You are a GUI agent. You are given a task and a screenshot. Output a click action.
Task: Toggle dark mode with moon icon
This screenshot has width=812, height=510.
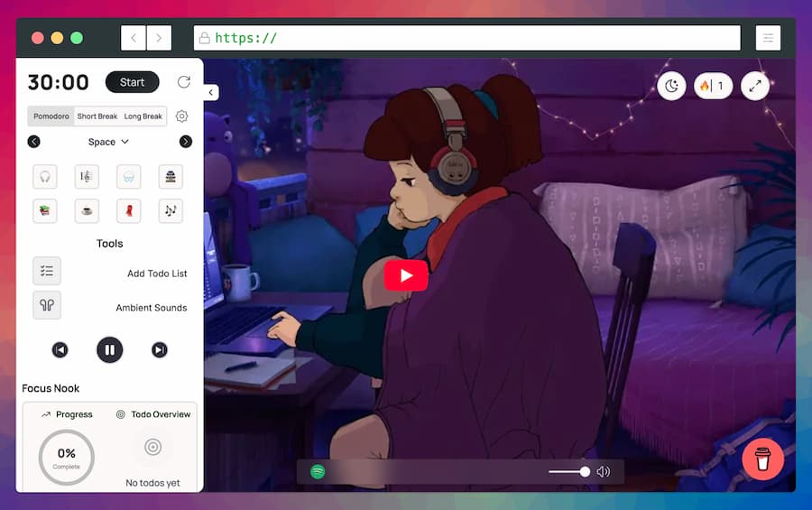click(671, 86)
